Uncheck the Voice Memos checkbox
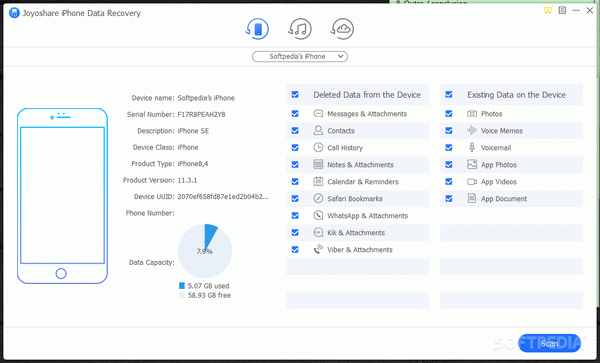Viewport: 600px width, 363px height. (449, 130)
